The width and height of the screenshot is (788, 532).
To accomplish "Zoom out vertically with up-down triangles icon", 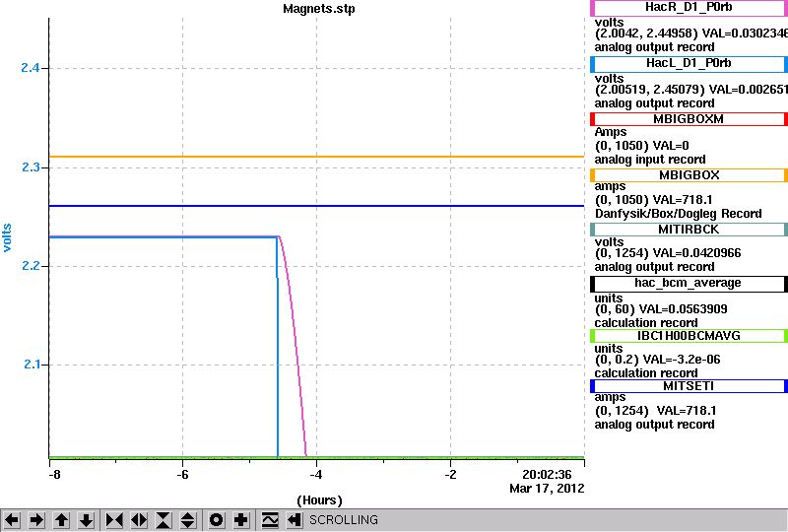I will (188, 519).
